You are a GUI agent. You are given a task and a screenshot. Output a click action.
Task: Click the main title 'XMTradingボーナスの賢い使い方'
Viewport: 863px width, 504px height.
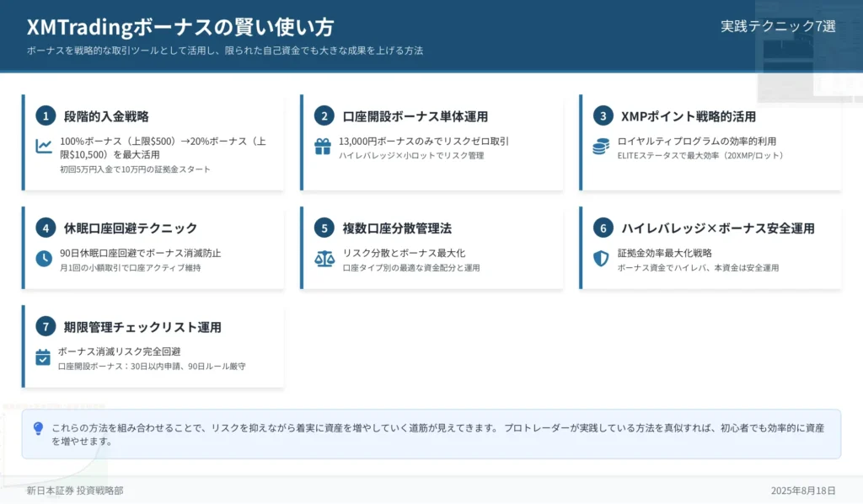pos(180,27)
